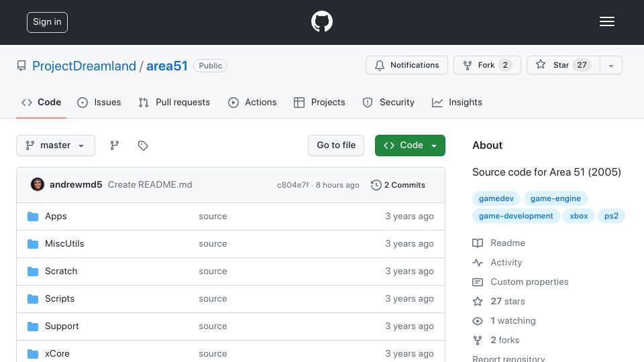The image size is (644, 362).
Task: Click the 1 watching link
Action: pos(513,321)
